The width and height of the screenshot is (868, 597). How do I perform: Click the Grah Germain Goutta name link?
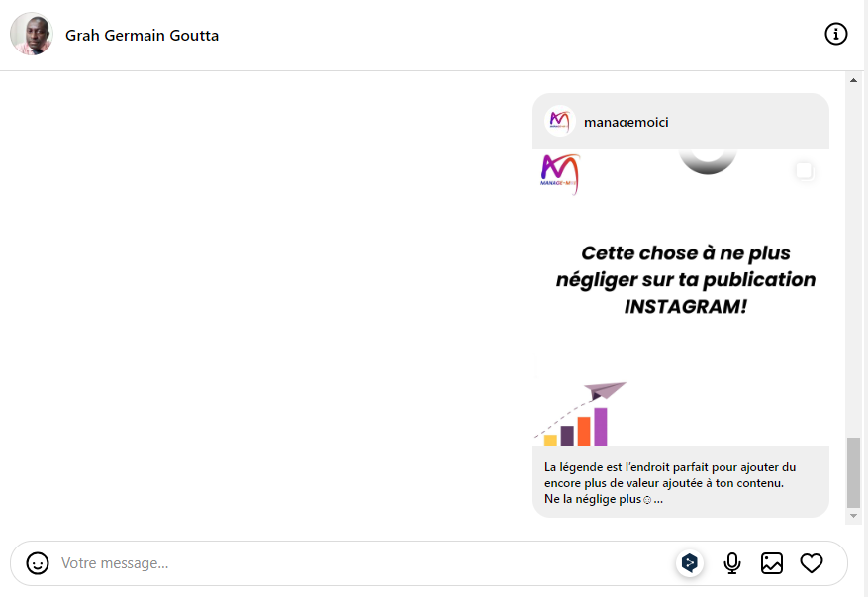tap(142, 36)
